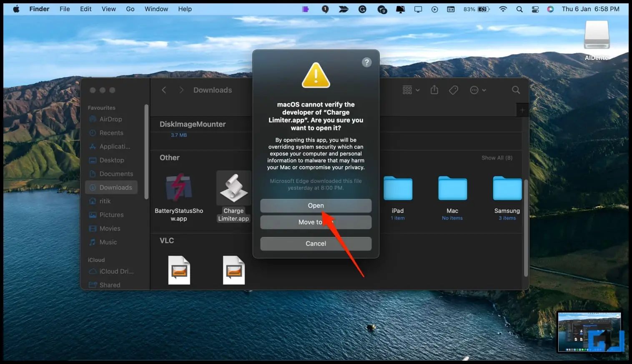Open the Mac folder

pos(452,188)
